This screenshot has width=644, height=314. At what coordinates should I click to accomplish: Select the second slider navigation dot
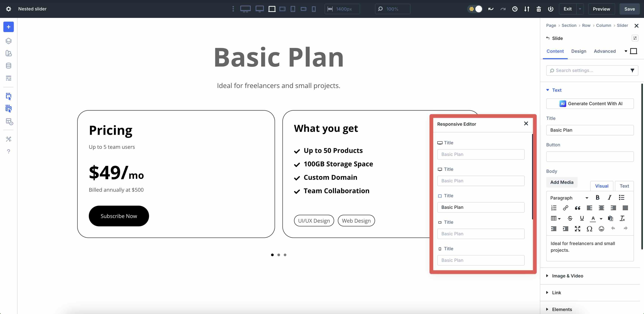coord(279,255)
